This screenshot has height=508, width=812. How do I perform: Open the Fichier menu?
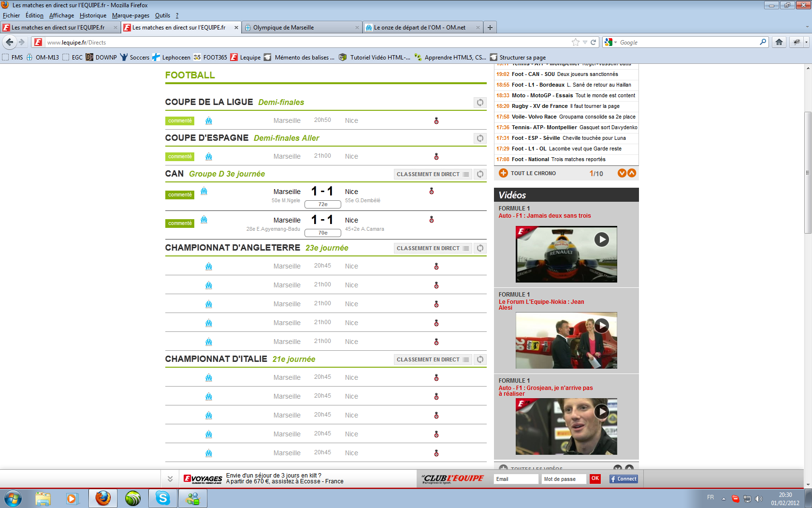pyautogui.click(x=11, y=15)
